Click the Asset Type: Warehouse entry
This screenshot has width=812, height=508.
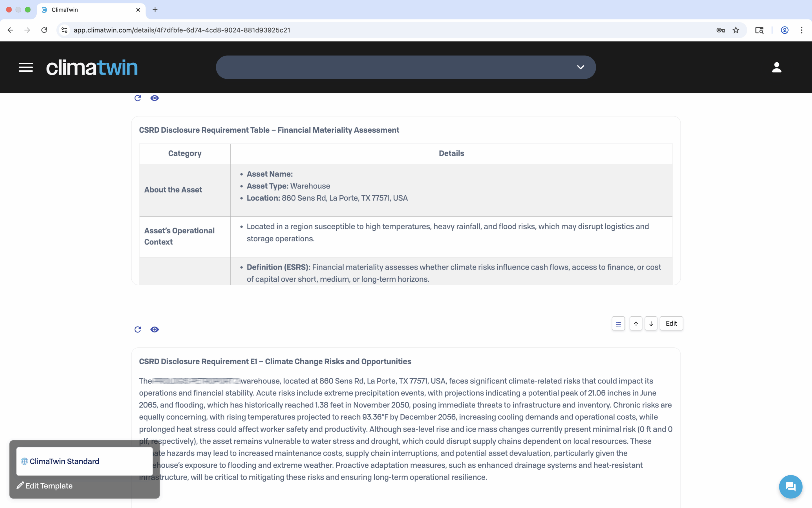[288, 186]
